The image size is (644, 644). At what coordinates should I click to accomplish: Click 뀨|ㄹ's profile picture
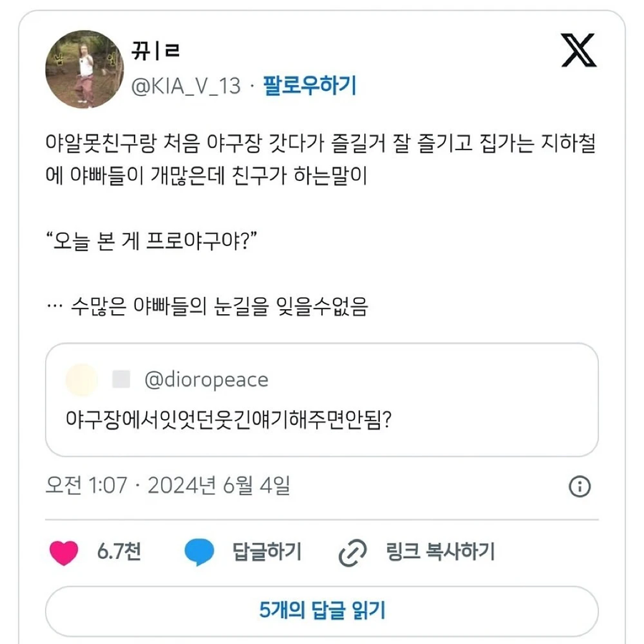[84, 69]
